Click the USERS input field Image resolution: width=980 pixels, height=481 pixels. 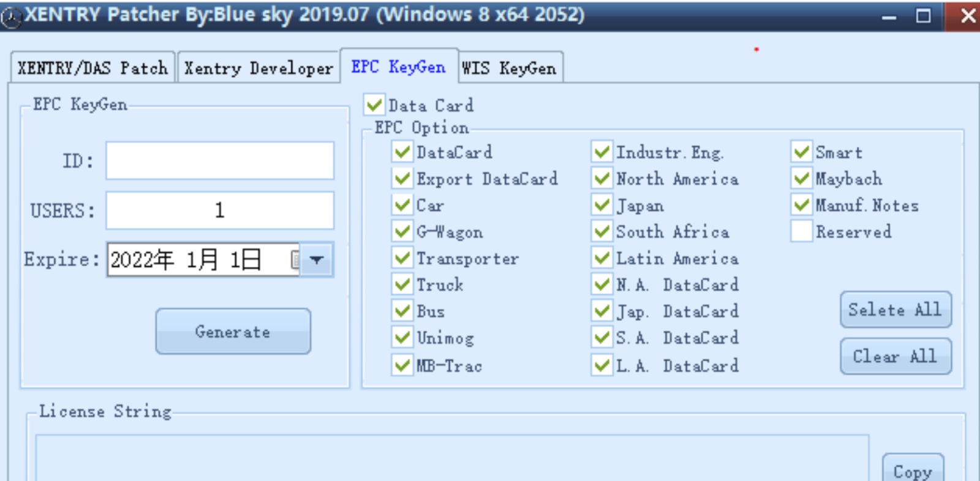220,210
